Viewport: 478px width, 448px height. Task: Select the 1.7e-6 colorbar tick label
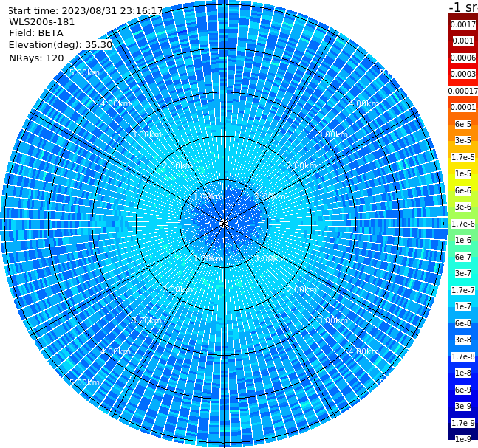(x=463, y=224)
